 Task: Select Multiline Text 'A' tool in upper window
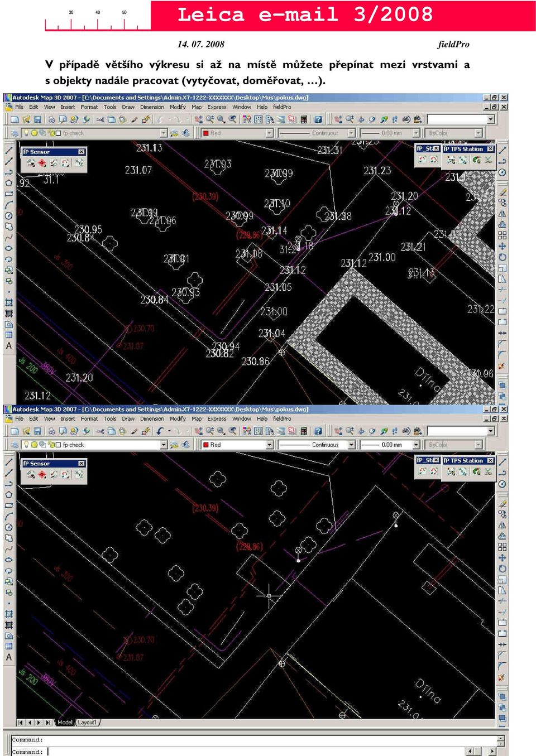8,346
